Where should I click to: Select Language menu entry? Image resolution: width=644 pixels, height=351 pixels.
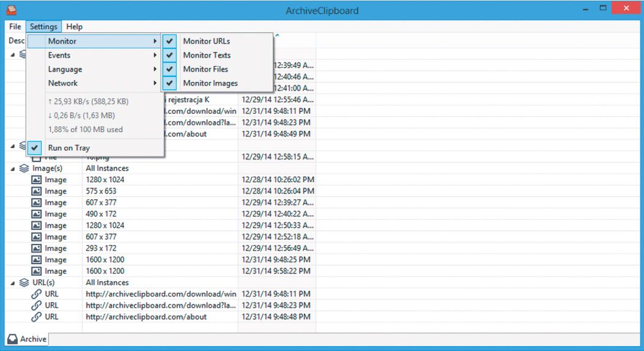[94, 69]
